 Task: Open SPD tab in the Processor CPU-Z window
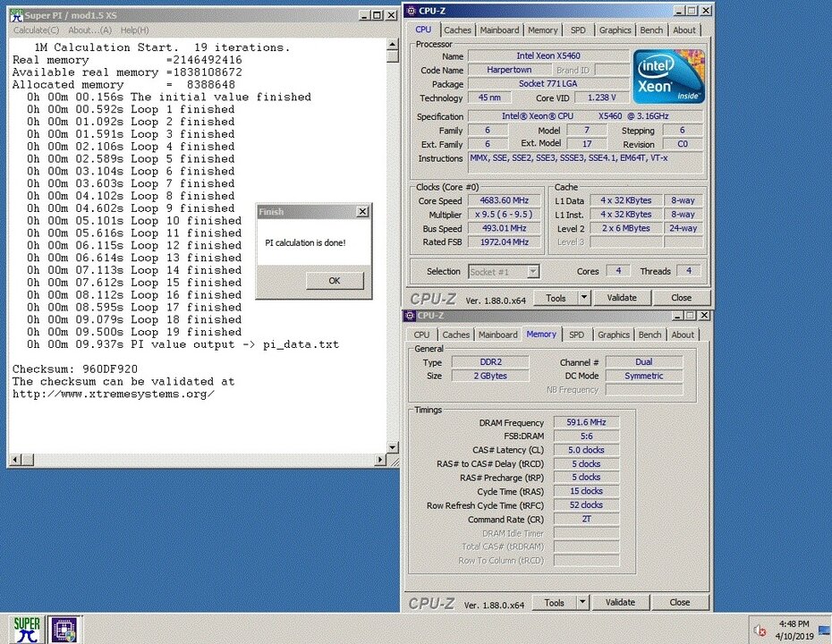(578, 30)
